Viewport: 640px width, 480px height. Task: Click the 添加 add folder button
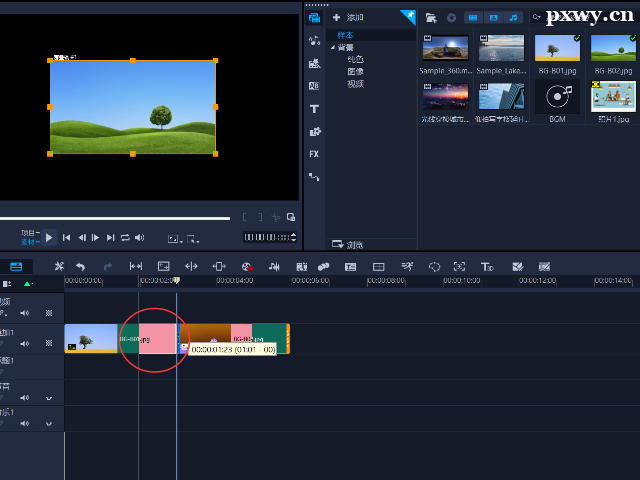[x=349, y=17]
